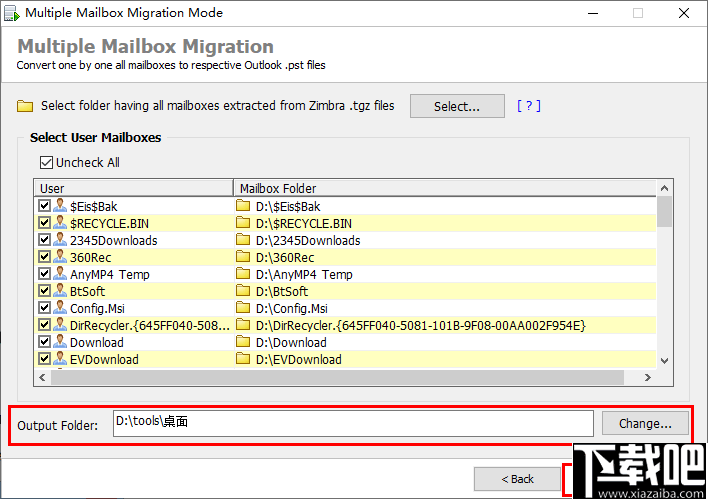Click folder icon of D:\EVDownload
Screen dimensions: 708x499
[243, 359]
